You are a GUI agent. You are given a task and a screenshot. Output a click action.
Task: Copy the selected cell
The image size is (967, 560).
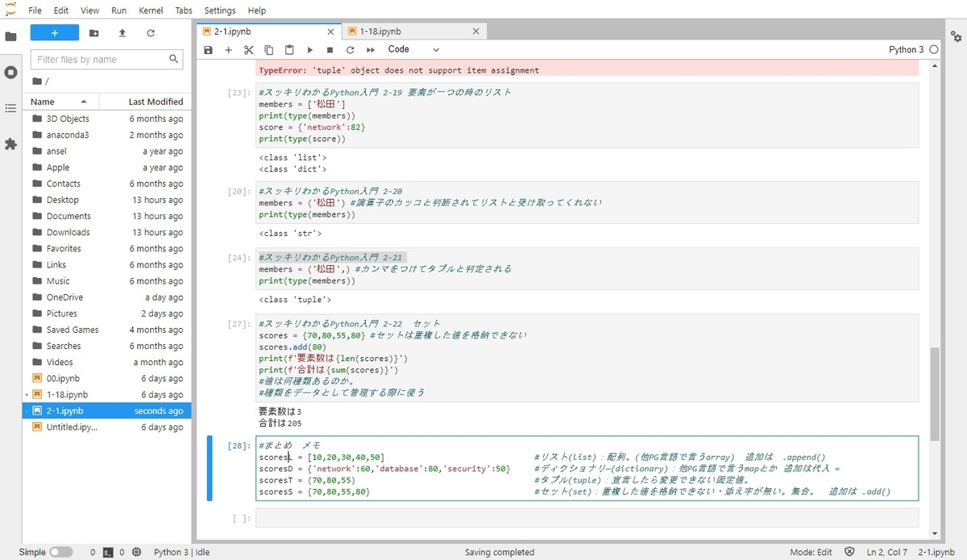coord(269,50)
